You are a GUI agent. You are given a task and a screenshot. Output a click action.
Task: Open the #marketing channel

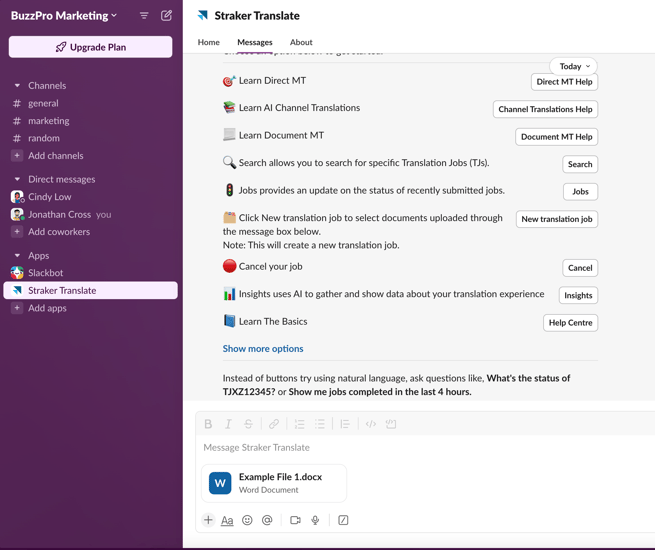click(90, 121)
